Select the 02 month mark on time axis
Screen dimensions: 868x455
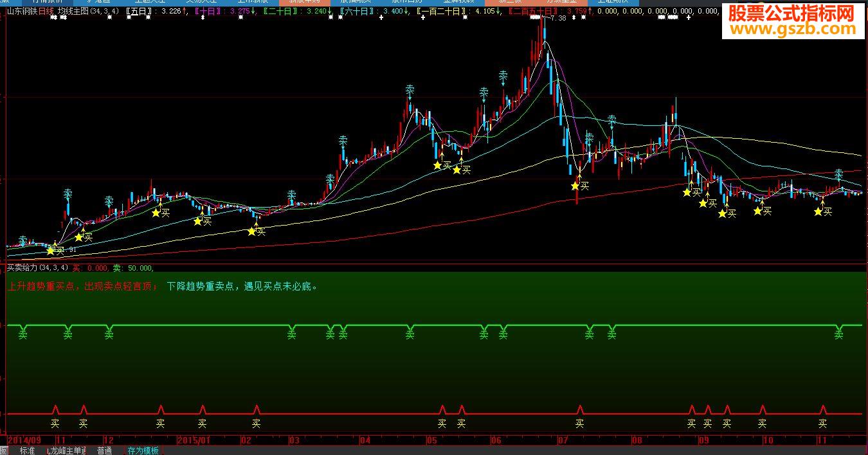(x=246, y=441)
